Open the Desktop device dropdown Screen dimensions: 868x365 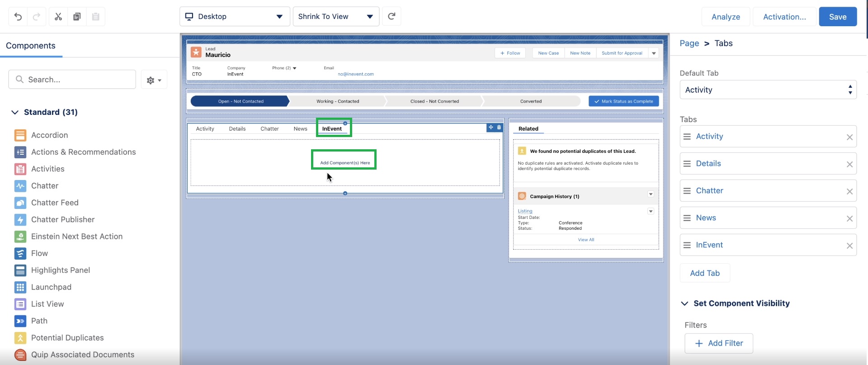(x=235, y=16)
